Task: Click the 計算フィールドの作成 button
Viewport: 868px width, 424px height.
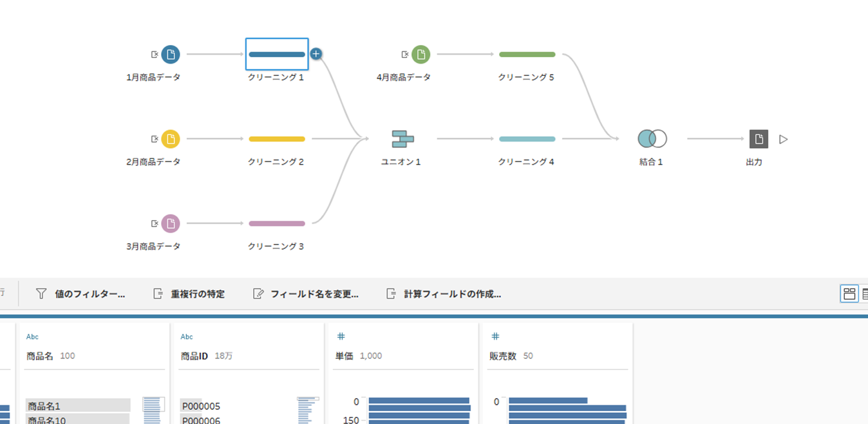Action: (x=443, y=294)
